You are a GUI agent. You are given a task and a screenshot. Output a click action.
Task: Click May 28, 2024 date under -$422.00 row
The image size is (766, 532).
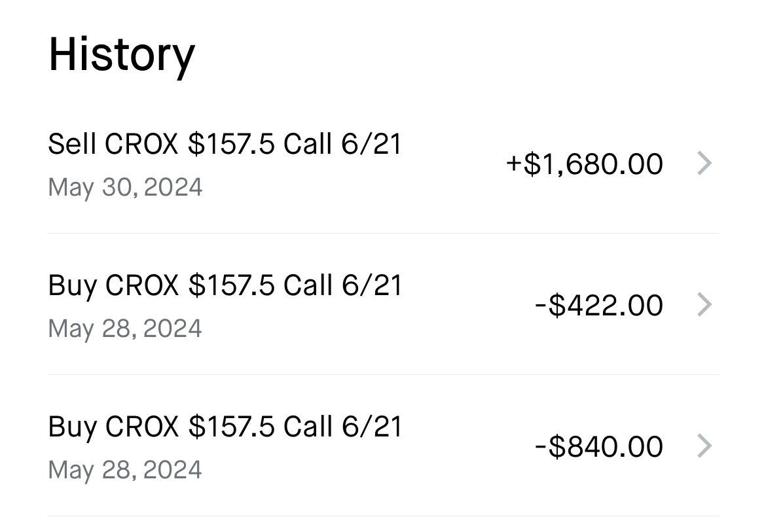pyautogui.click(x=125, y=328)
